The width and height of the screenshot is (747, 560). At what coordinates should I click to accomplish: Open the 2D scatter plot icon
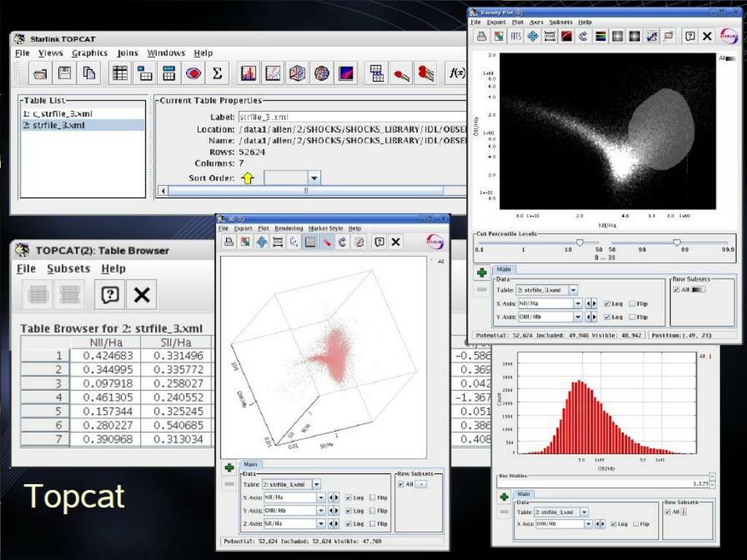[273, 74]
